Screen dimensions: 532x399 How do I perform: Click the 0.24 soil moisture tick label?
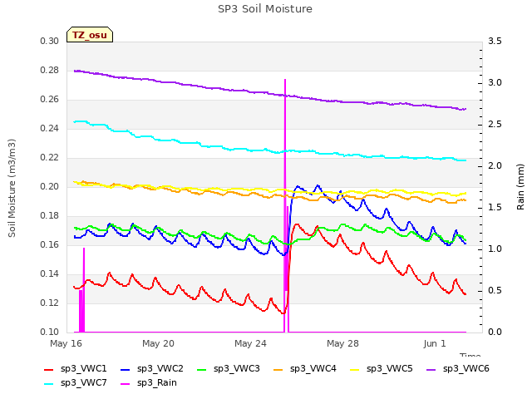(x=50, y=129)
